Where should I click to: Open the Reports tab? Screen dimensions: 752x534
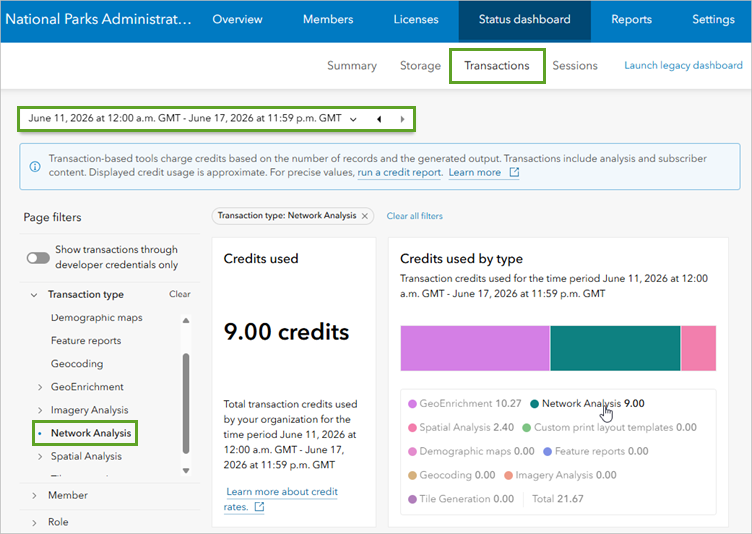631,19
